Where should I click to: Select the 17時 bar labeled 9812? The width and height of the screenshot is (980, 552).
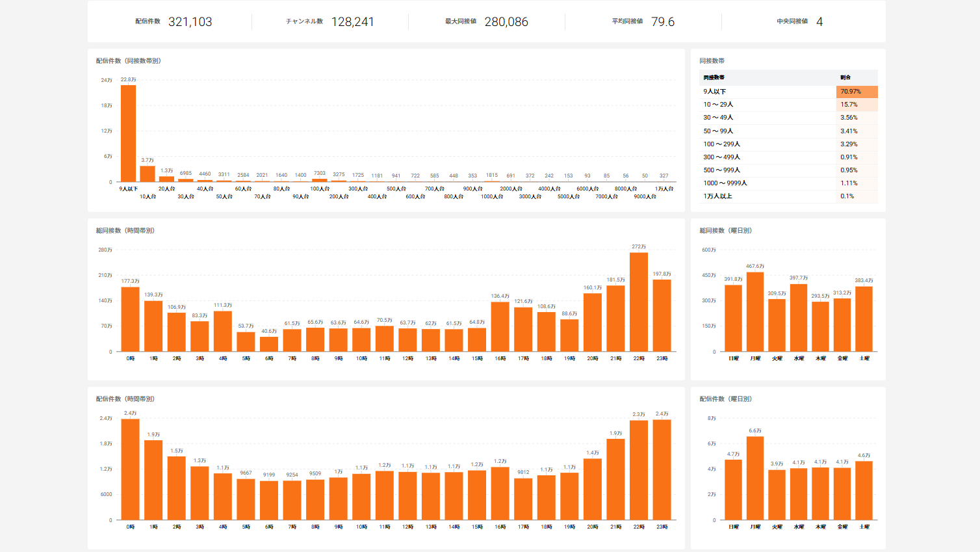pos(523,499)
